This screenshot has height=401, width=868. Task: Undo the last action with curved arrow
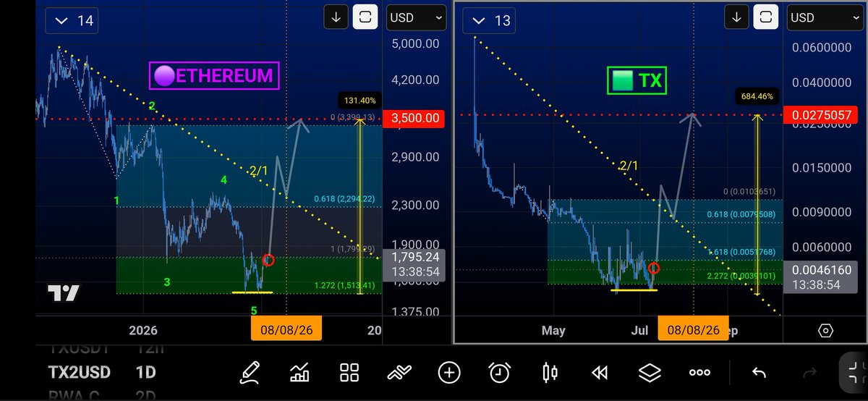pos(759,373)
